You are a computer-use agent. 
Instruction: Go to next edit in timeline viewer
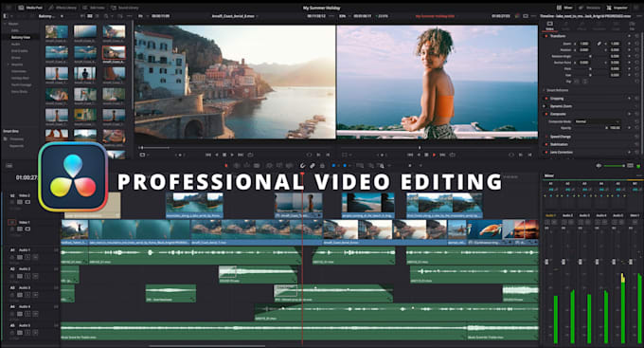tap(443, 156)
